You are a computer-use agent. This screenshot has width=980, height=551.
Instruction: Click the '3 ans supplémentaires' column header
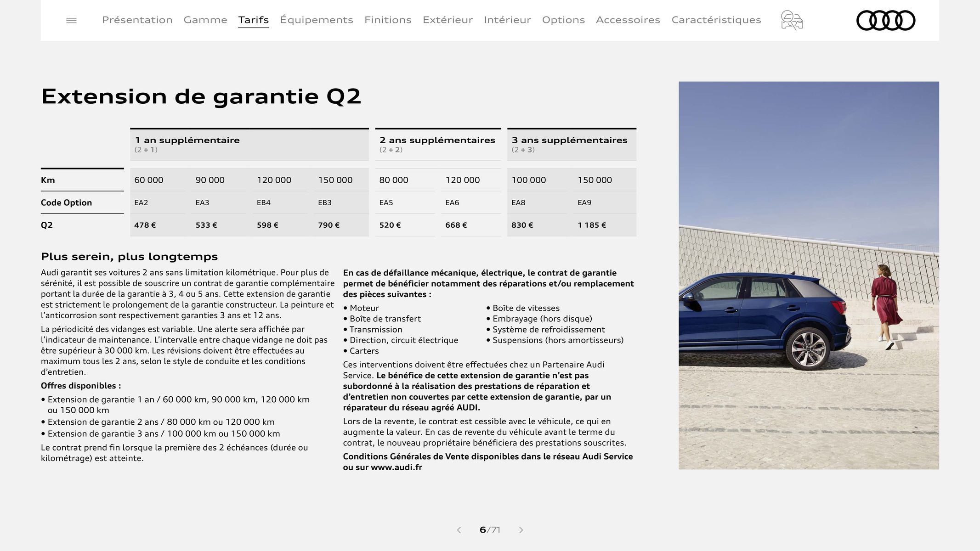coord(572,144)
